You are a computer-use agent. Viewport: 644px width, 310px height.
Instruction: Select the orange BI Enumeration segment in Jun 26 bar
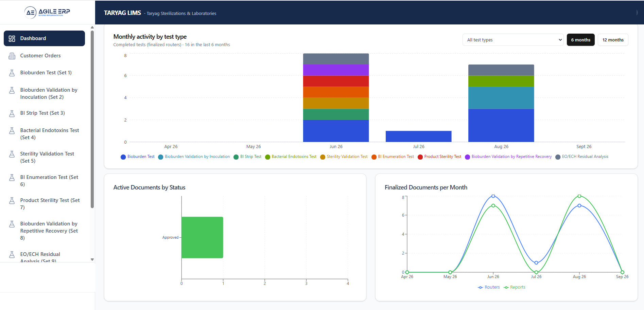coord(336,92)
